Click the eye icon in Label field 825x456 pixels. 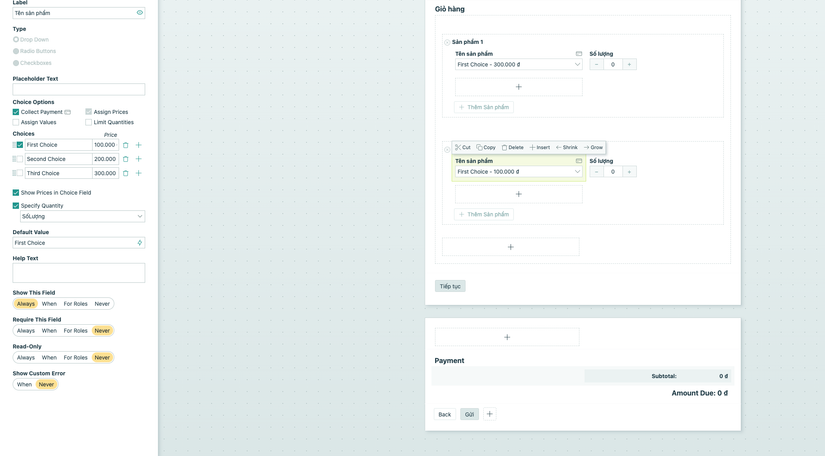tap(139, 13)
